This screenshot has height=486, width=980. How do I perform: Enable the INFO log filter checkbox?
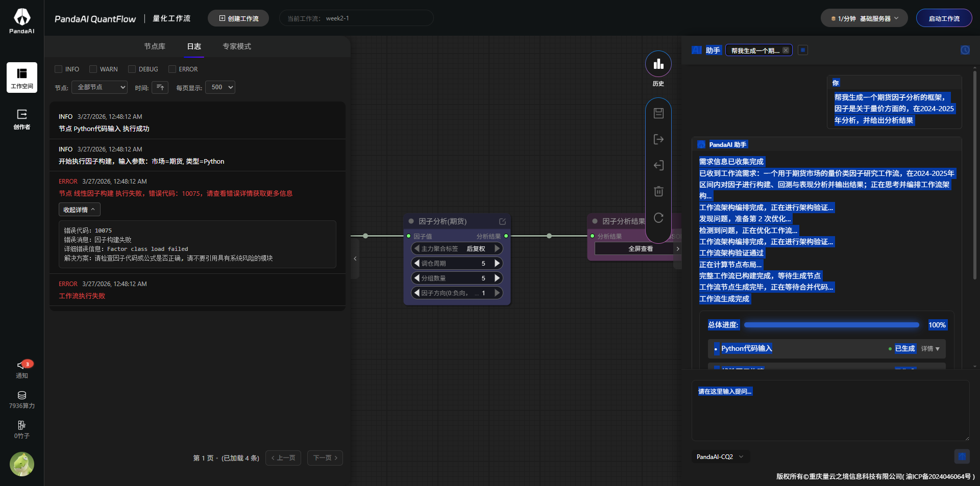click(59, 69)
